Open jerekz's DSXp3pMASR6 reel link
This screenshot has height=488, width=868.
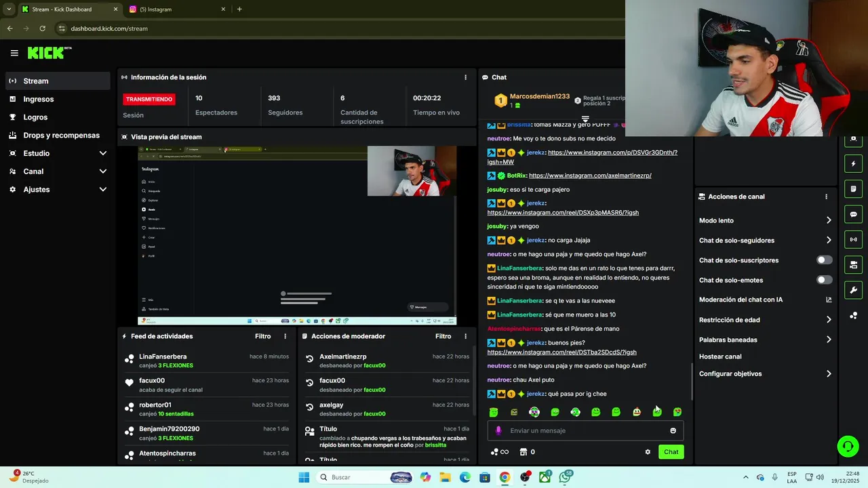[x=563, y=213]
